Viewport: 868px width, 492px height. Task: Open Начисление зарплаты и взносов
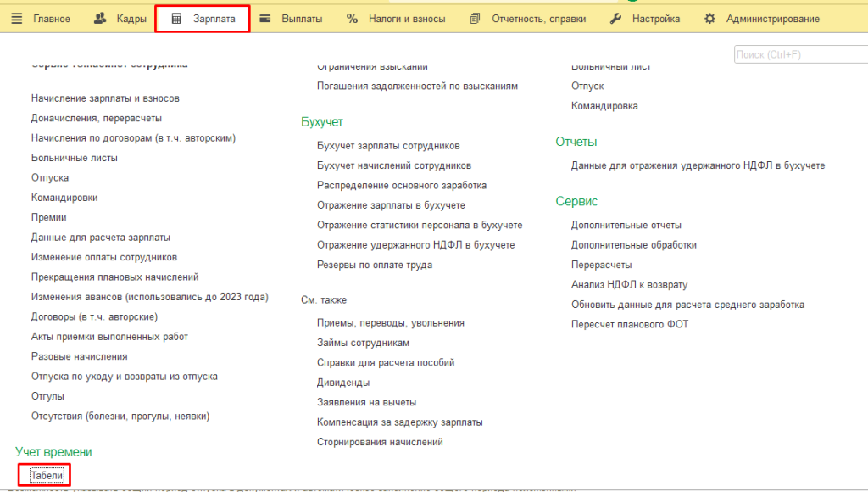tap(105, 98)
